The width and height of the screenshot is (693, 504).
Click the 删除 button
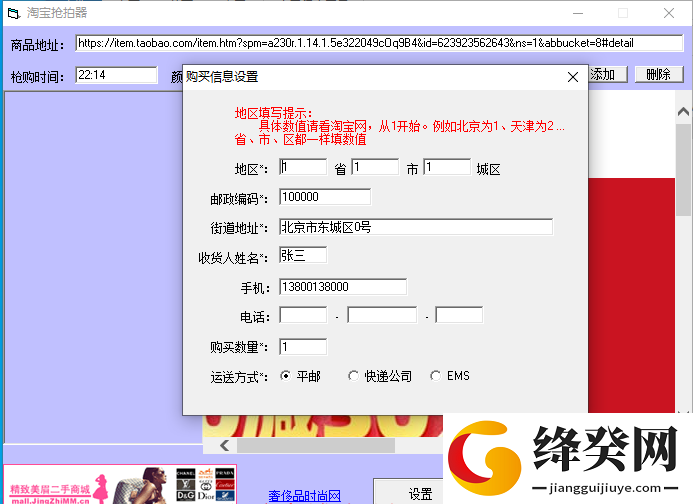tap(659, 74)
